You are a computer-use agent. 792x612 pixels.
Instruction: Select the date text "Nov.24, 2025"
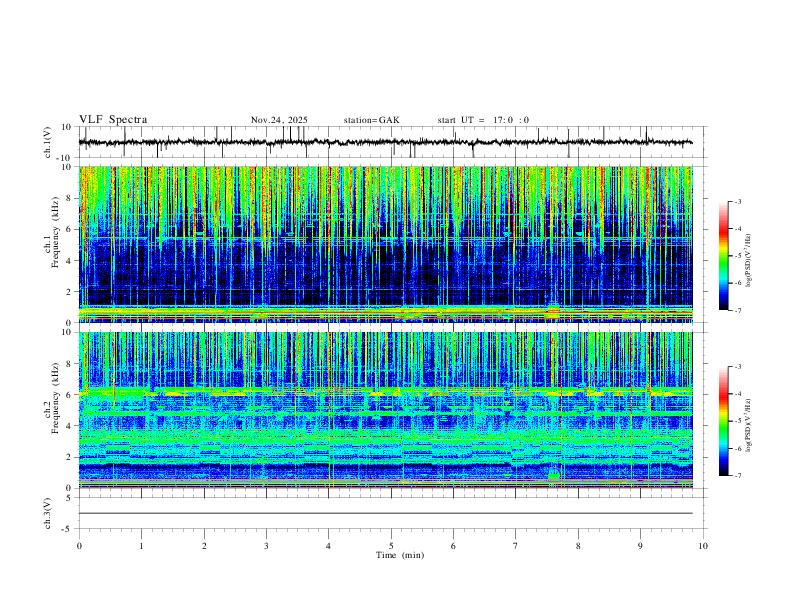(x=279, y=120)
